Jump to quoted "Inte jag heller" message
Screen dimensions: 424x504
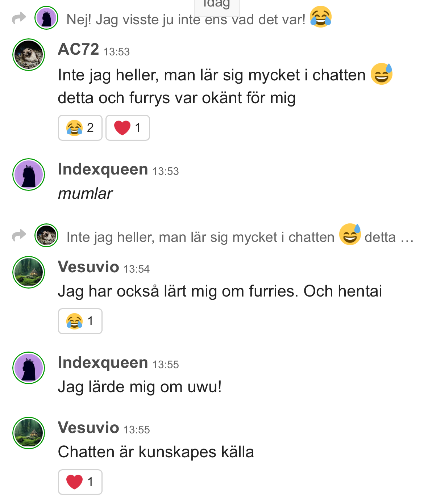pyautogui.click(x=200, y=238)
